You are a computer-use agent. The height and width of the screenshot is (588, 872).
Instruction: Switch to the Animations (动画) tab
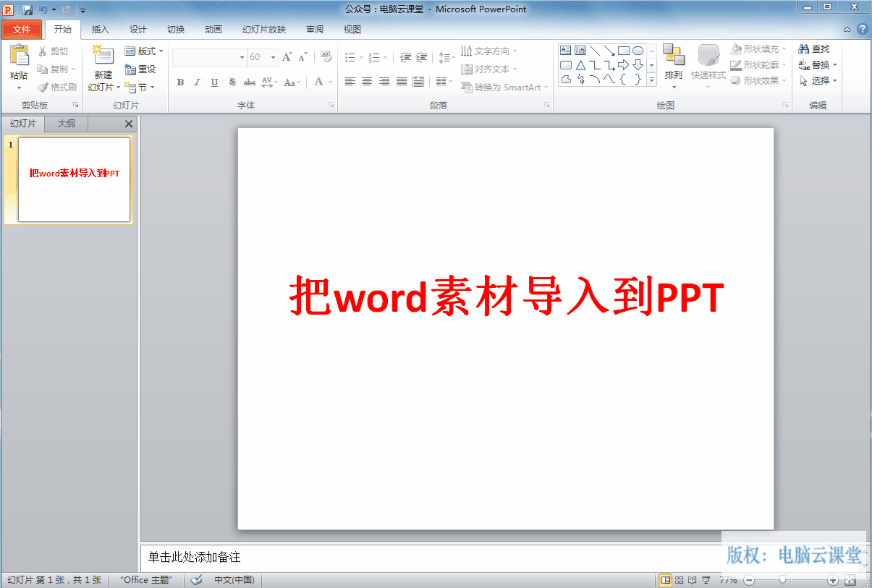[x=213, y=30]
